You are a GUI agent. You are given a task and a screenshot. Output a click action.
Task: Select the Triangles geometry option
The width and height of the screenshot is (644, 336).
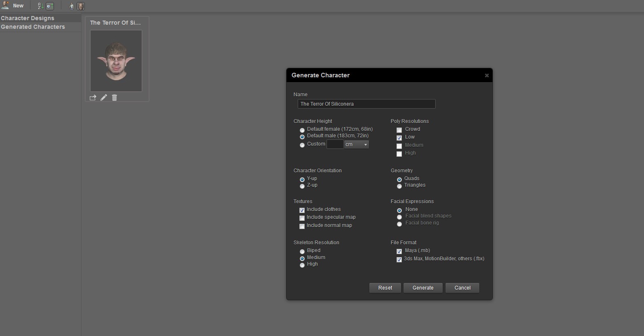click(x=399, y=186)
